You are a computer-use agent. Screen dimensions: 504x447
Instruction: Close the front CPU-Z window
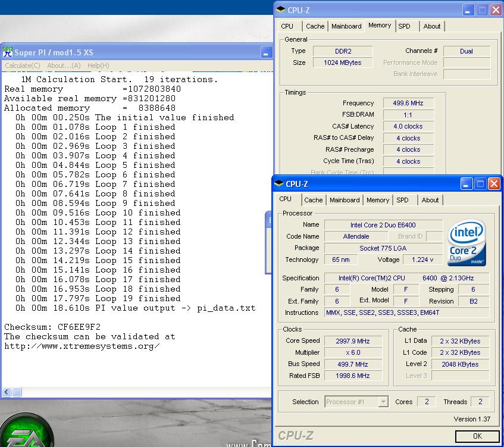tap(494, 184)
